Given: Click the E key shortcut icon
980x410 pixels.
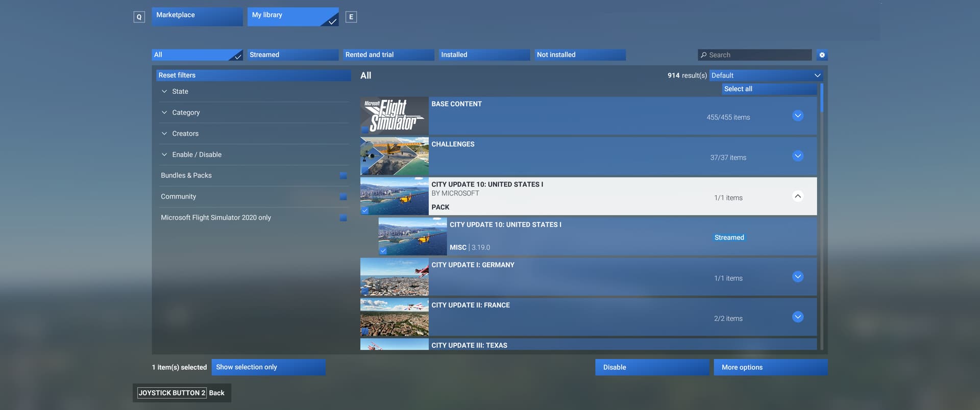Looking at the screenshot, I should (351, 17).
